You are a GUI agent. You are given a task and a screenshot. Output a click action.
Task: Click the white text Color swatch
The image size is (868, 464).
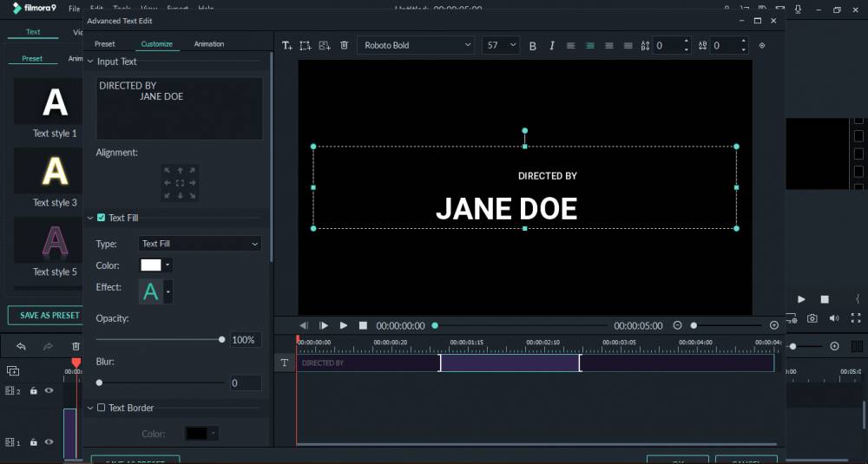150,265
